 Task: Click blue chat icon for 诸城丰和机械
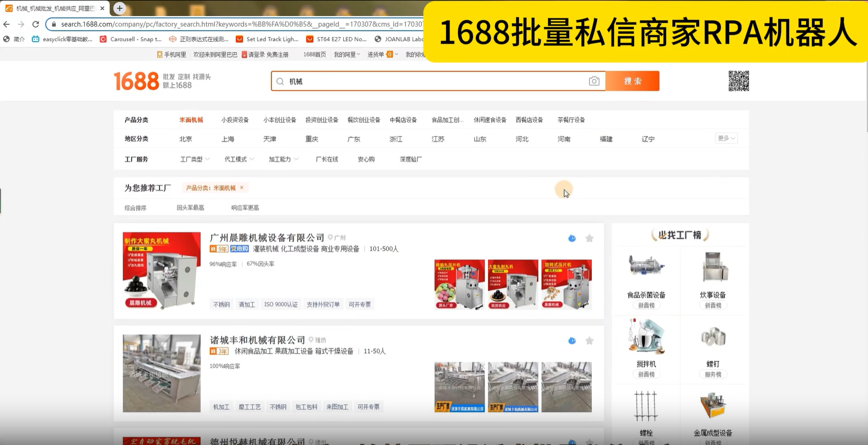(572, 341)
